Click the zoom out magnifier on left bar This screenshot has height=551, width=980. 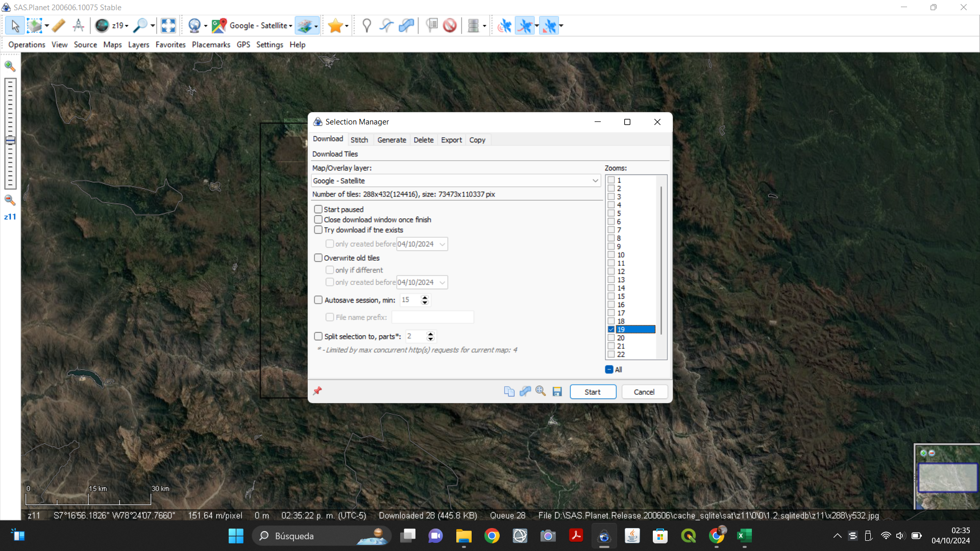point(10,200)
